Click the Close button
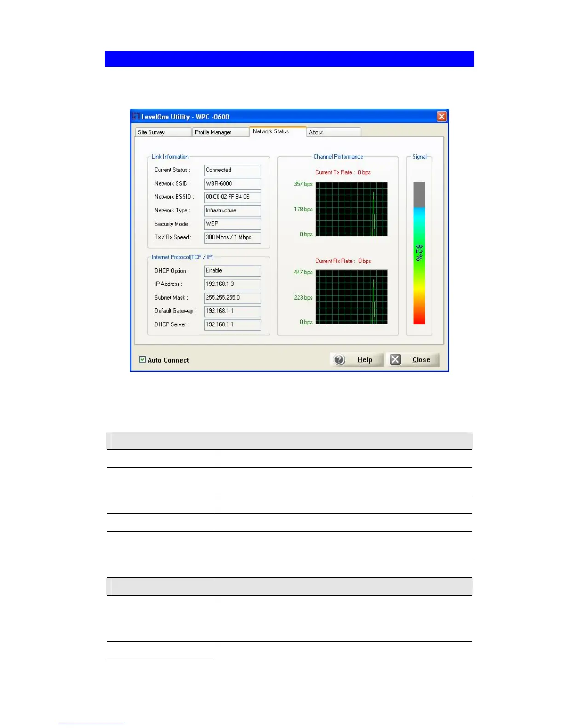The image size is (563, 728). click(413, 360)
